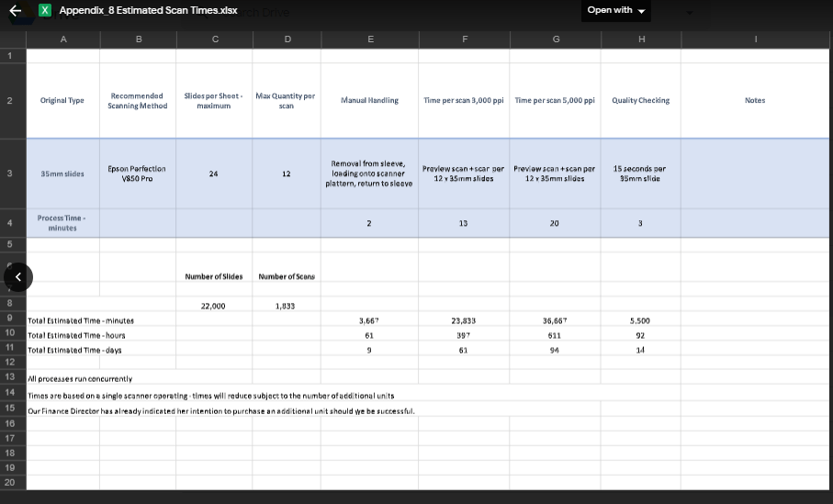This screenshot has height=504, width=833.
Task: Click the process time value 20
Action: coord(554,223)
